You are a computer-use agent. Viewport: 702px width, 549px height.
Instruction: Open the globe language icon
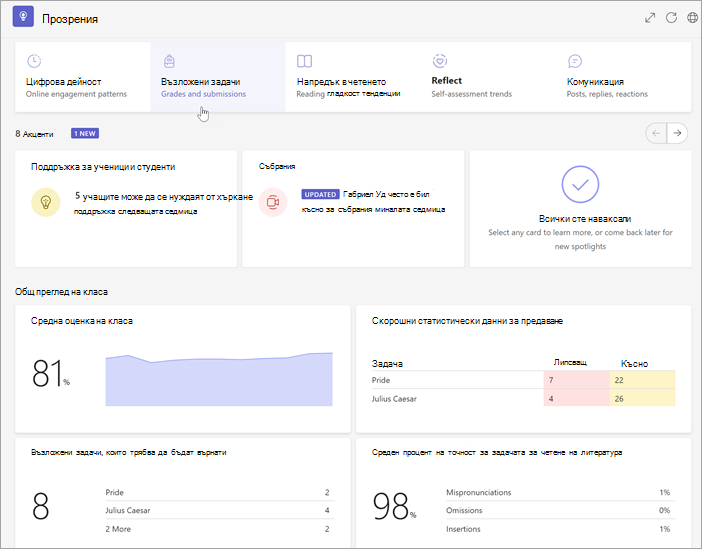(692, 18)
